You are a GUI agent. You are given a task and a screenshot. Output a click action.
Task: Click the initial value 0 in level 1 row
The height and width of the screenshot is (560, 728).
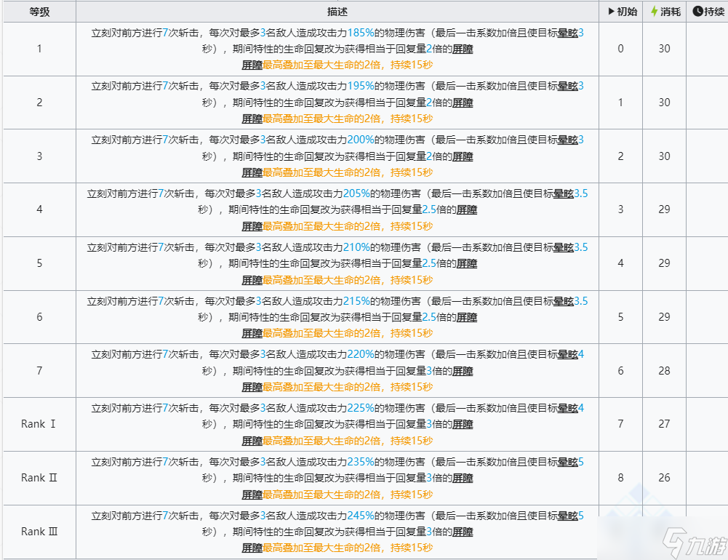pos(620,49)
